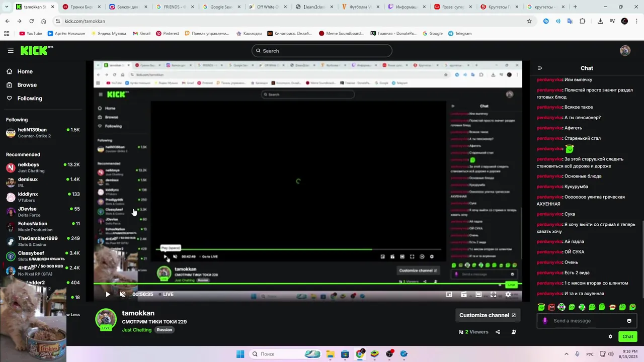Screen dimensions: 644x362
Task: Collapse the chat panel
Action: click(540, 68)
